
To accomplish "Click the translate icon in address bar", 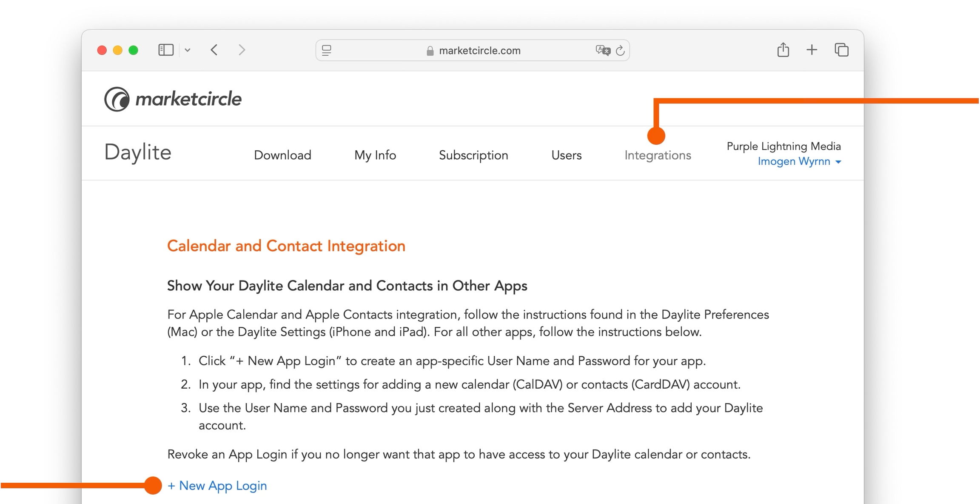I will pos(603,51).
